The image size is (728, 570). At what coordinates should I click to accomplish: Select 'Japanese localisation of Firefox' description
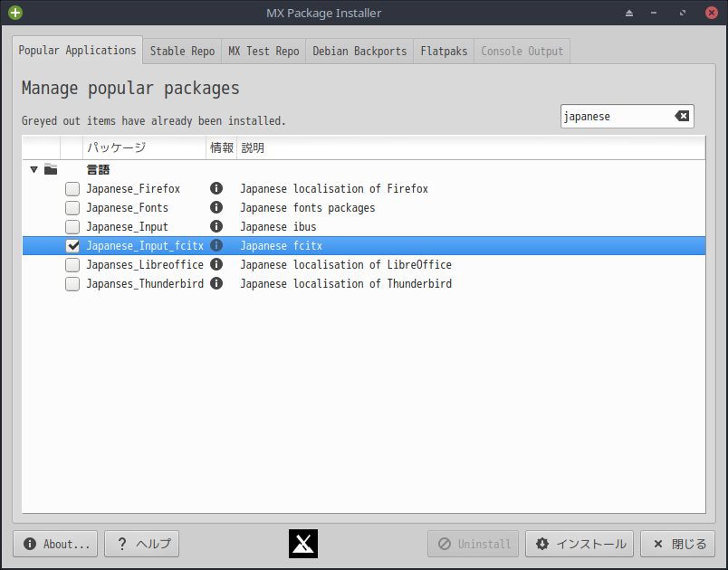point(334,189)
